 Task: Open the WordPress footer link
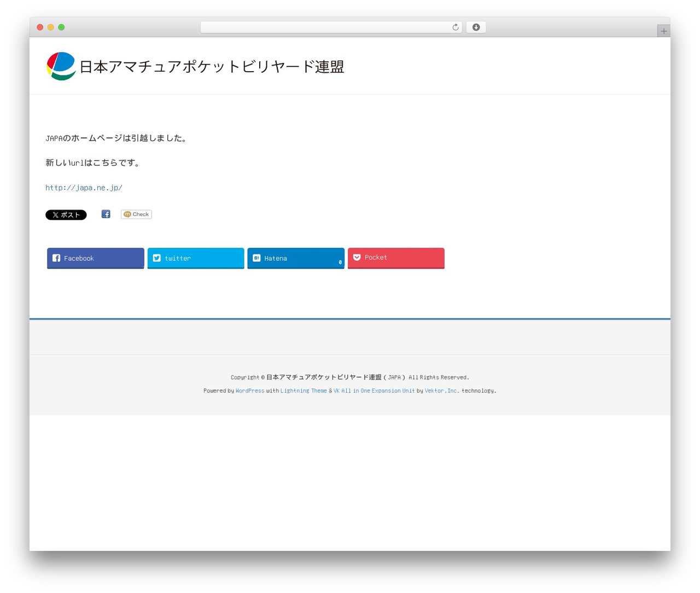click(250, 391)
